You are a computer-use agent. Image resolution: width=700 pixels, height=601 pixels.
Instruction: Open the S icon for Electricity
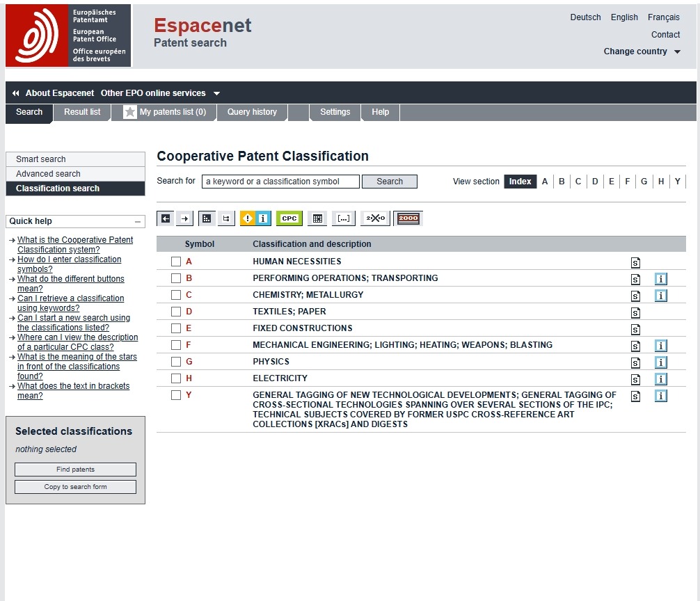click(x=635, y=379)
